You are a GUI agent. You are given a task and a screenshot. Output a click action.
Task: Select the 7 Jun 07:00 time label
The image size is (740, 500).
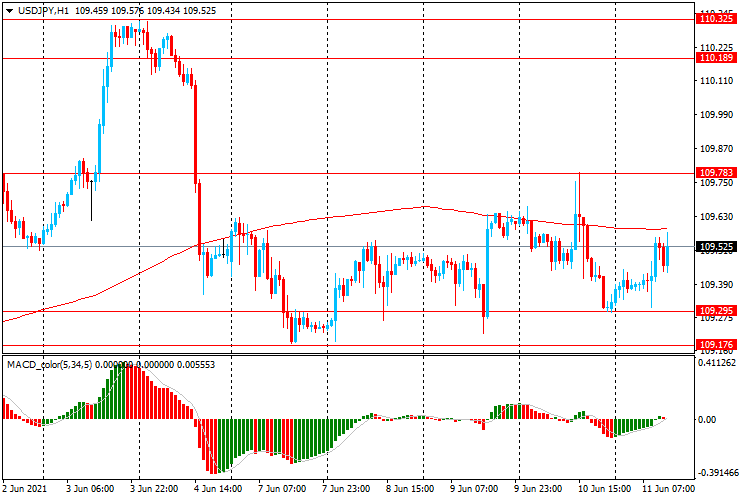[282, 488]
